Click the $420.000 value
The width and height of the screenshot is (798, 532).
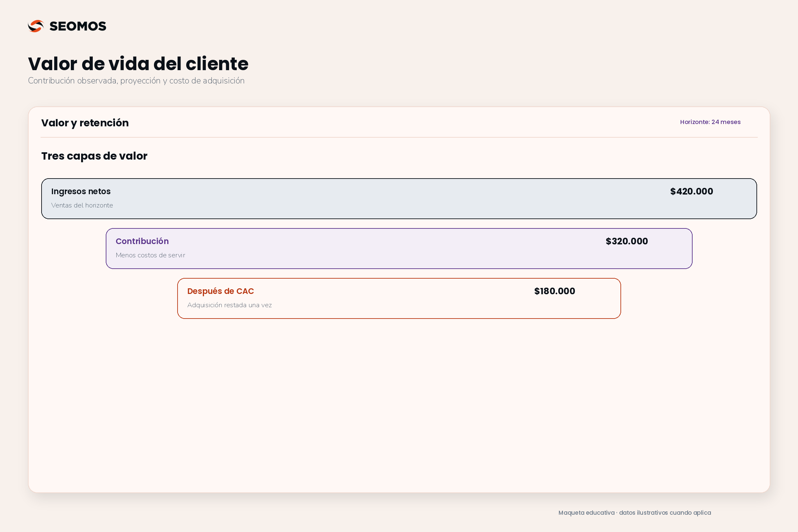coord(692,192)
